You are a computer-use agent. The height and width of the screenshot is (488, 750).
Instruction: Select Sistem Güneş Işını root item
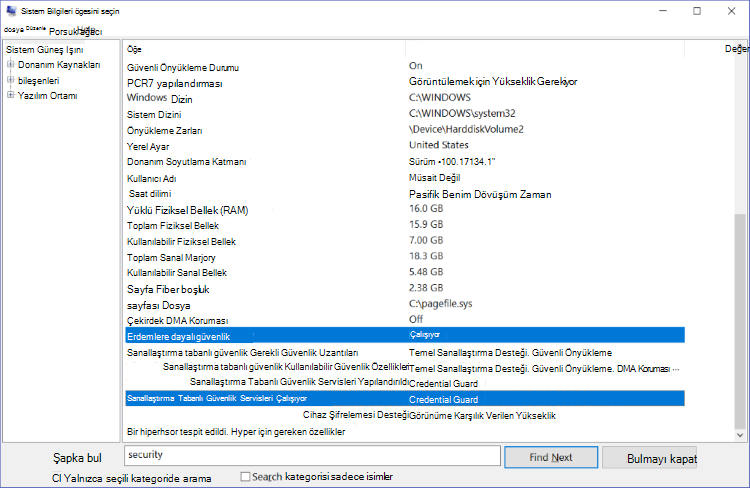44,50
